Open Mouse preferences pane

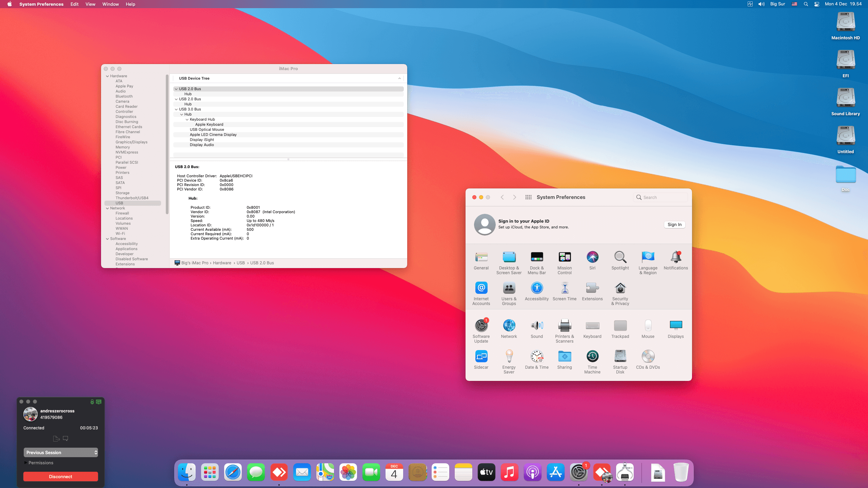pos(648,329)
